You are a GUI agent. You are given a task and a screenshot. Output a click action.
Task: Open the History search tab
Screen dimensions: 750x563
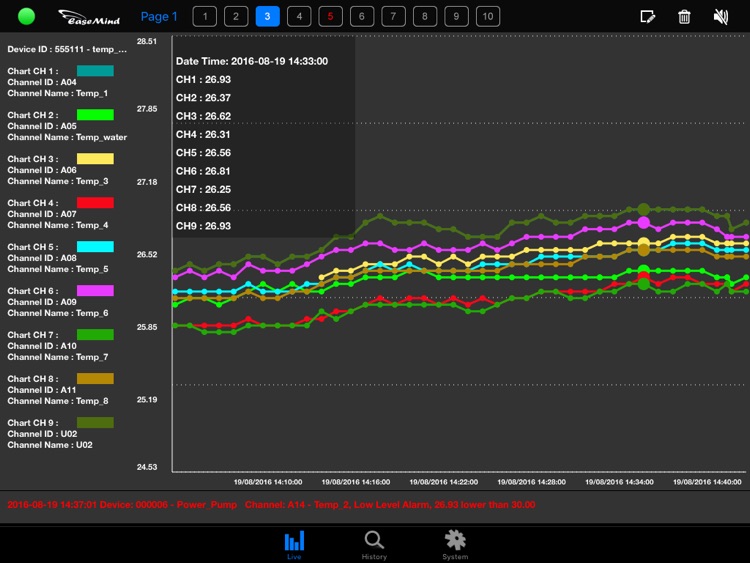click(x=374, y=545)
